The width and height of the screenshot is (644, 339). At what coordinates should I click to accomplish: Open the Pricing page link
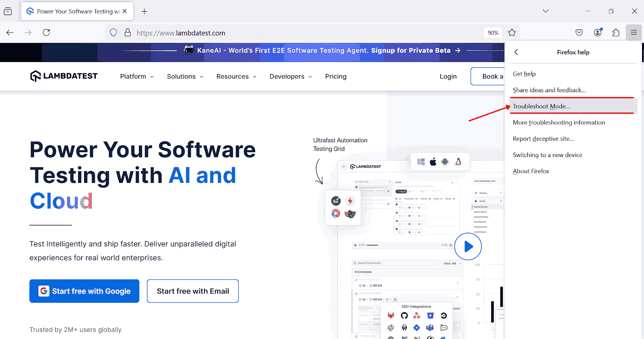pos(336,76)
